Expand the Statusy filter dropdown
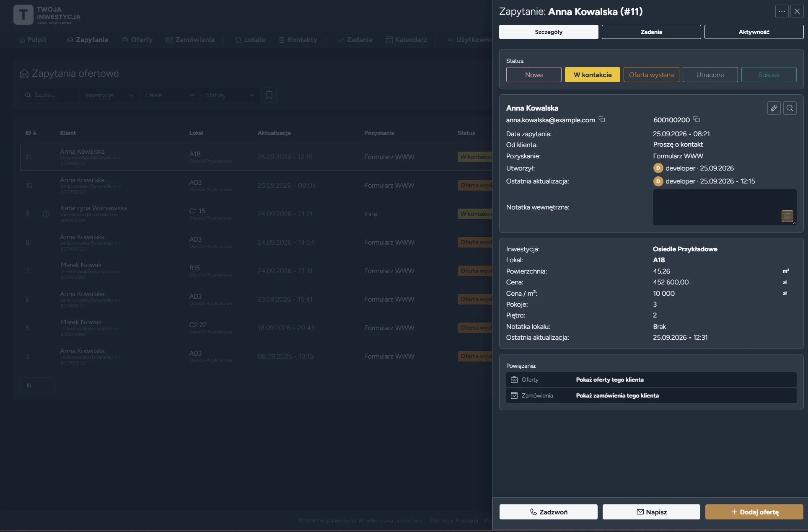The image size is (808, 532). click(x=230, y=95)
